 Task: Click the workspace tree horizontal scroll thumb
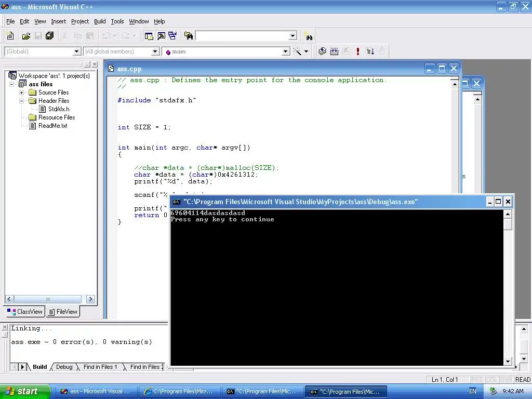pyautogui.click(x=48, y=299)
